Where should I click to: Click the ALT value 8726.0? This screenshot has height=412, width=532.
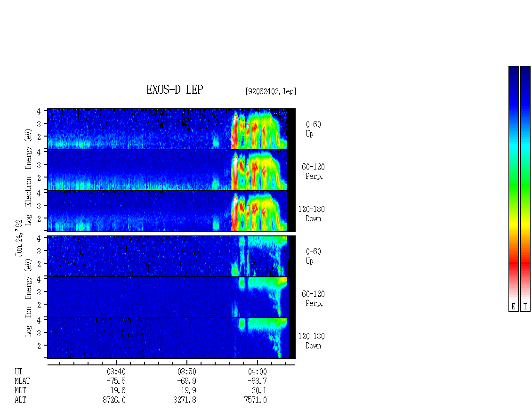coord(114,400)
